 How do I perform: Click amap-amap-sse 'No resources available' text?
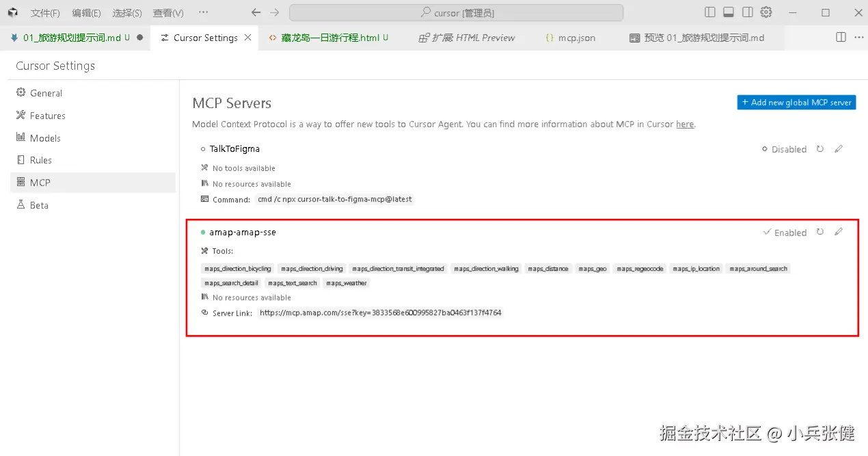pyautogui.click(x=252, y=298)
